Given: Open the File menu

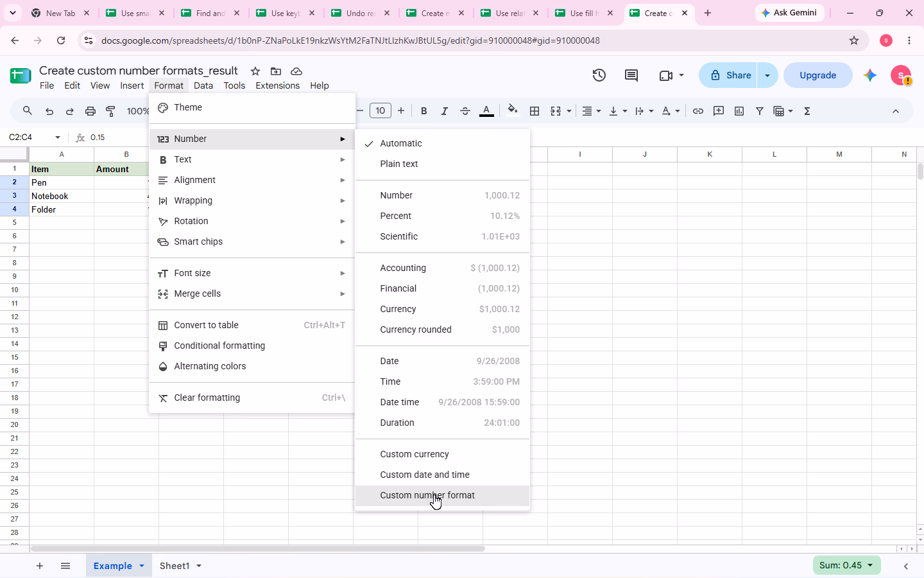Looking at the screenshot, I should (x=47, y=85).
